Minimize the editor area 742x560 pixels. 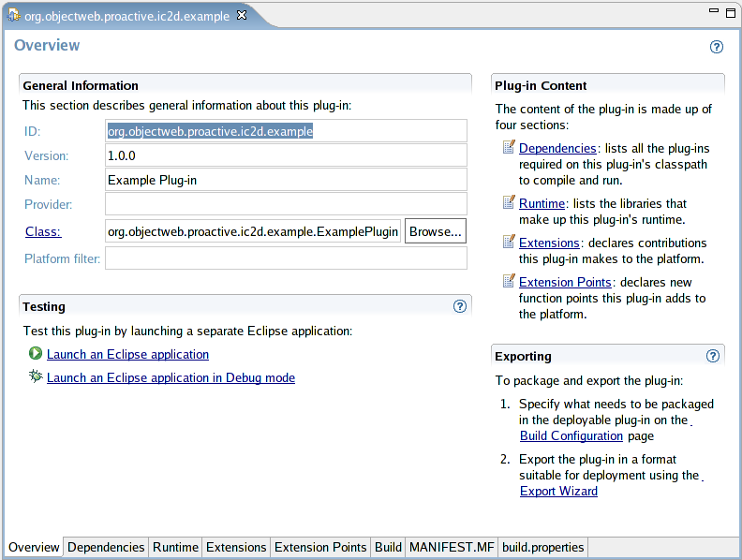pos(714,13)
